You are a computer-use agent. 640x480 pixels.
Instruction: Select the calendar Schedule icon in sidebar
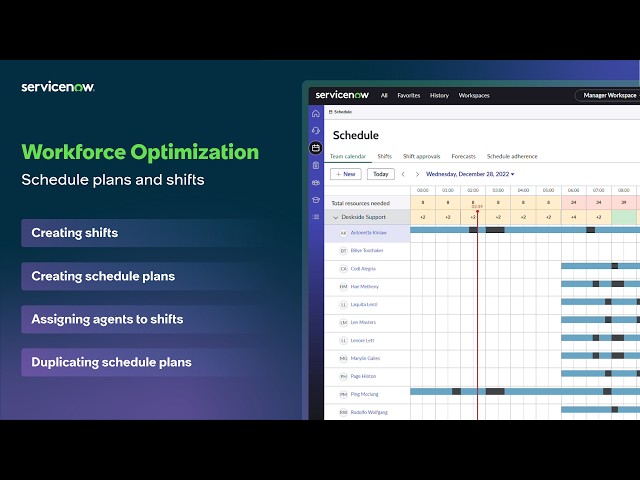pos(316,148)
